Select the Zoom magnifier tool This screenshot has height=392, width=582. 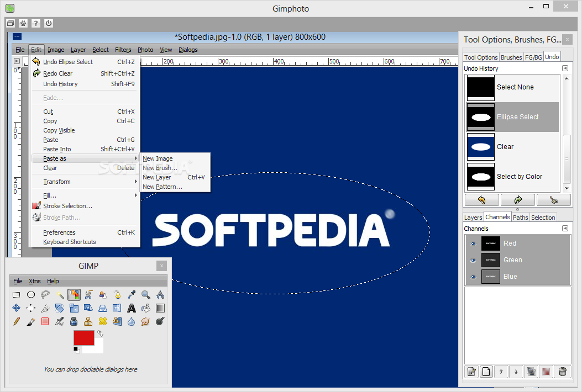146,295
